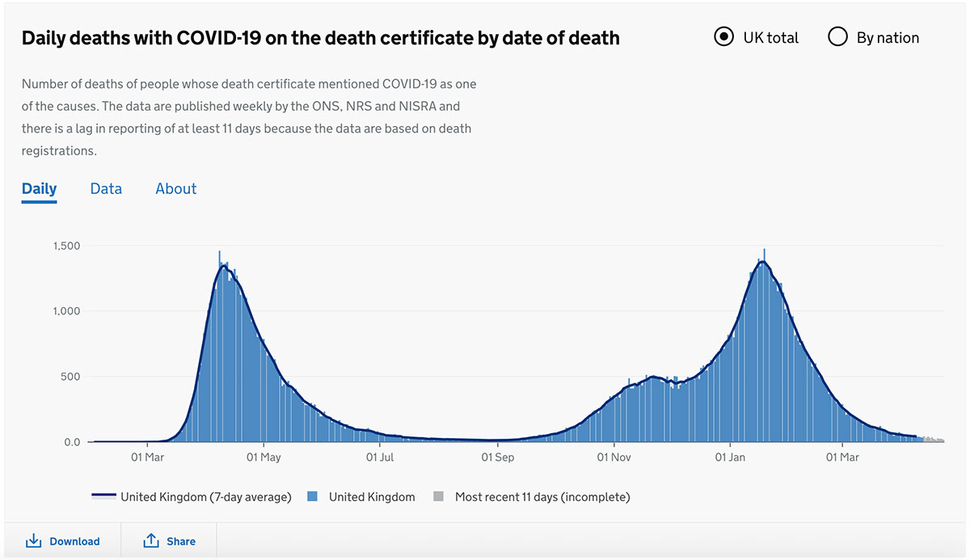Select the UK total radio button
This screenshot has width=970, height=560.
(723, 37)
